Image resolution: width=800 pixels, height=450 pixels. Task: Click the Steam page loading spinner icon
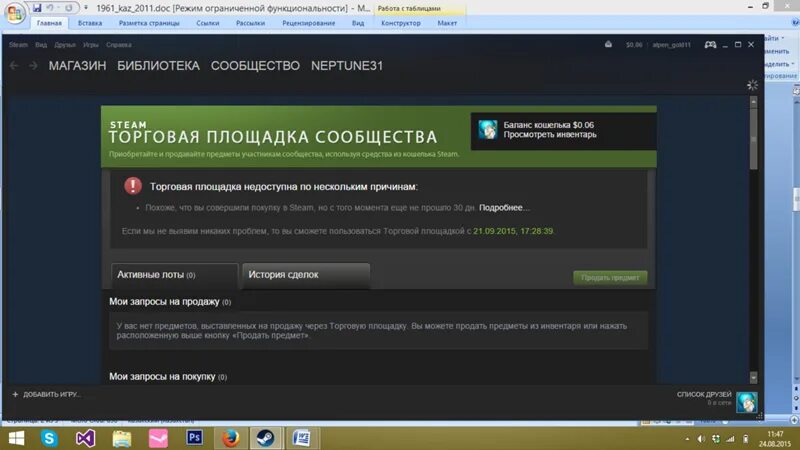click(x=752, y=85)
